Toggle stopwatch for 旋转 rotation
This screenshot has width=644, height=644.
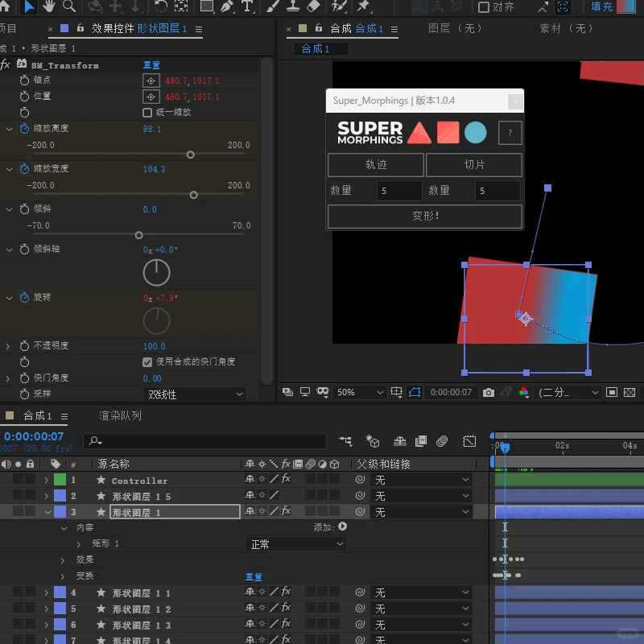(x=24, y=297)
